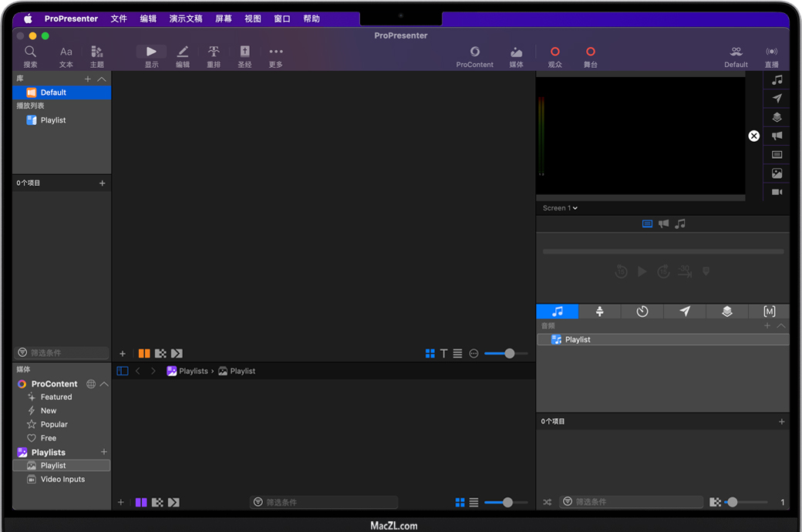Select the Default library item

click(53, 93)
